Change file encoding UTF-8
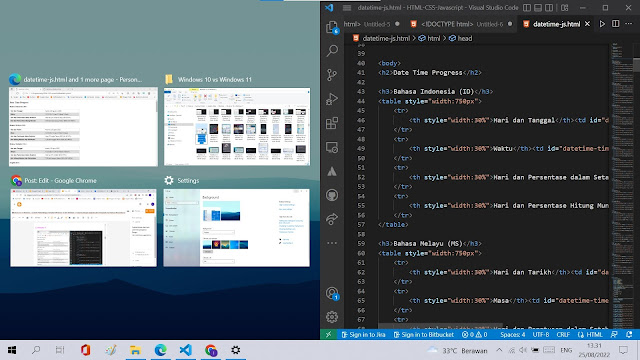Viewport: 640px width, 360px height. pyautogui.click(x=541, y=334)
